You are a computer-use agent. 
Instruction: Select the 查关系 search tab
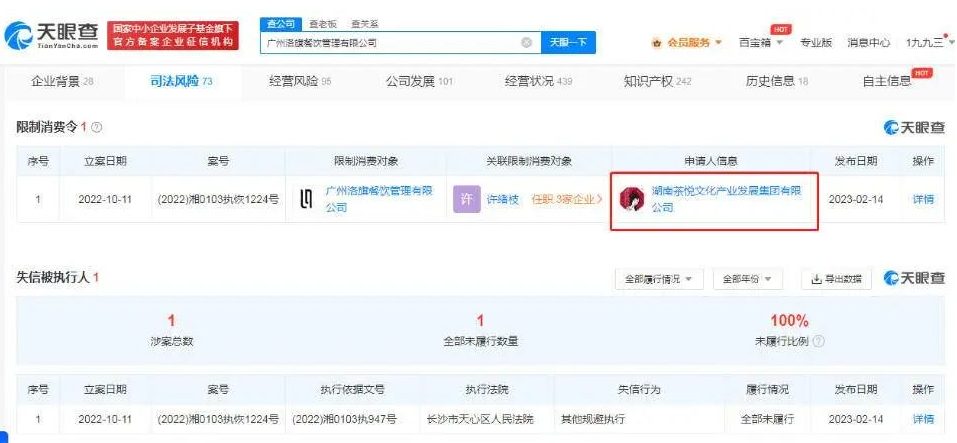tap(364, 24)
